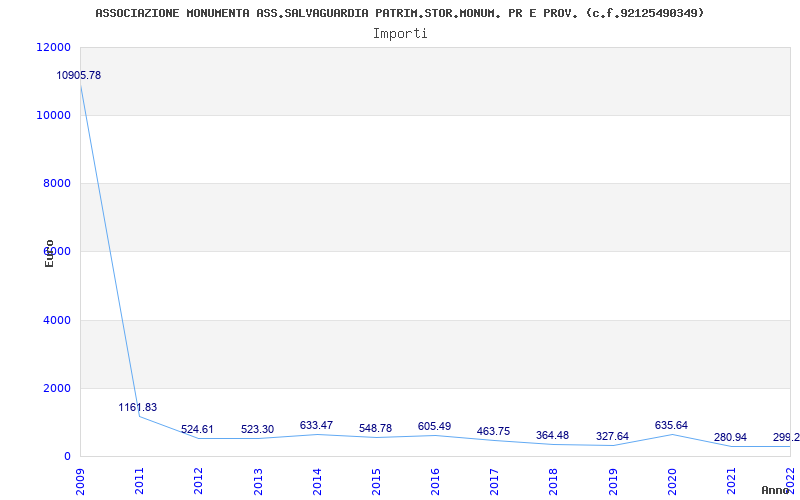The height and width of the screenshot is (500, 800).
Task: Click the 4000 y-axis tick label
Action: pos(55,320)
